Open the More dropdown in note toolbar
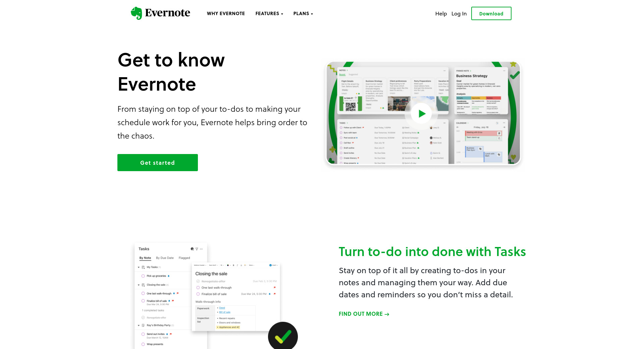This screenshot has width=644, height=349. (x=251, y=265)
